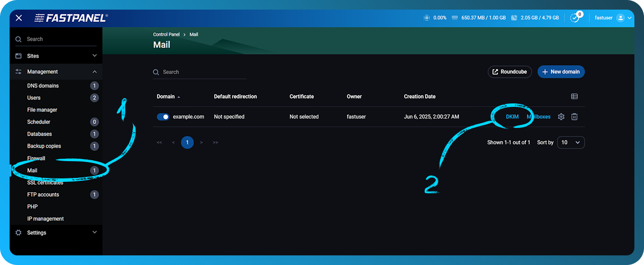Click the New domain button

[x=561, y=72]
